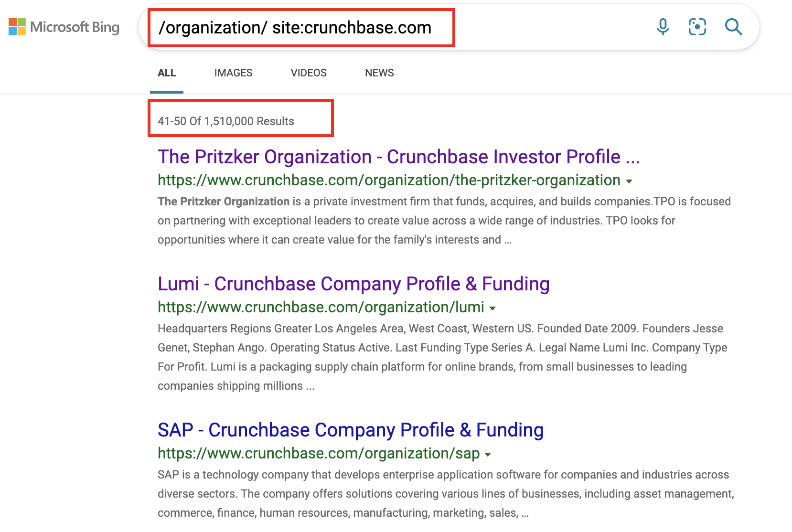Viewport: 792px width, 532px height.
Task: Open Lumi Crunchbase Company Profile link
Action: pyautogui.click(x=353, y=284)
